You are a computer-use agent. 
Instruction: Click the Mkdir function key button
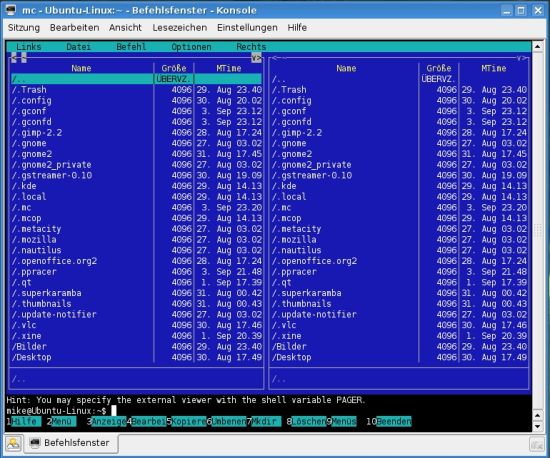(x=266, y=421)
